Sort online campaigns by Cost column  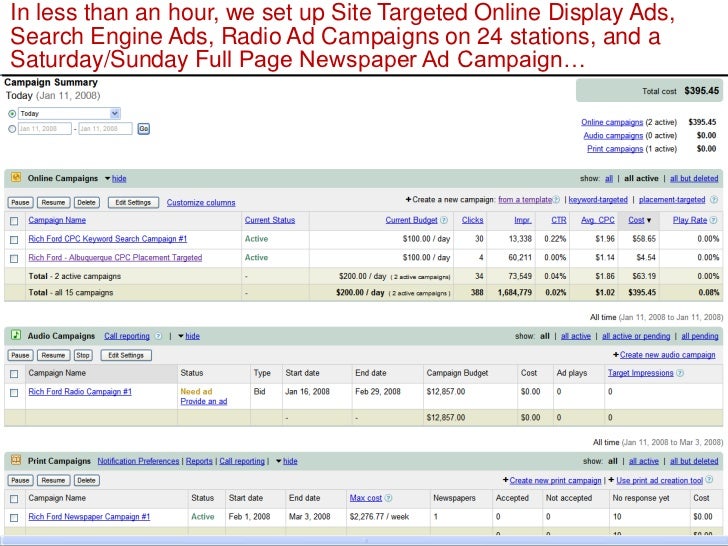pyautogui.click(x=636, y=220)
